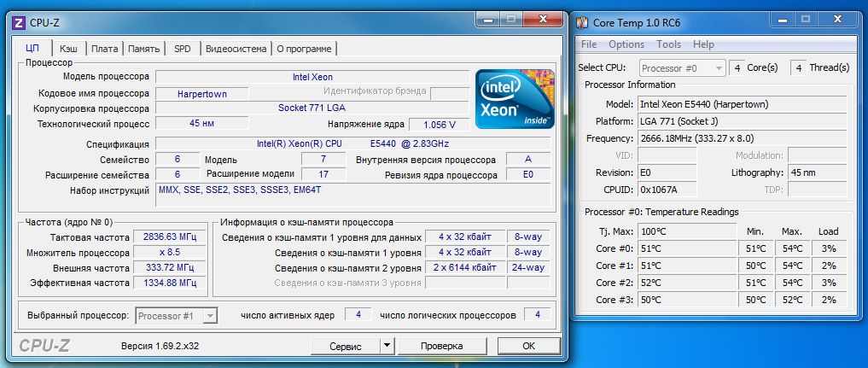The width and height of the screenshot is (868, 368).
Task: Click the Intel Xeon model name field in CPU-Z
Action: click(x=312, y=77)
